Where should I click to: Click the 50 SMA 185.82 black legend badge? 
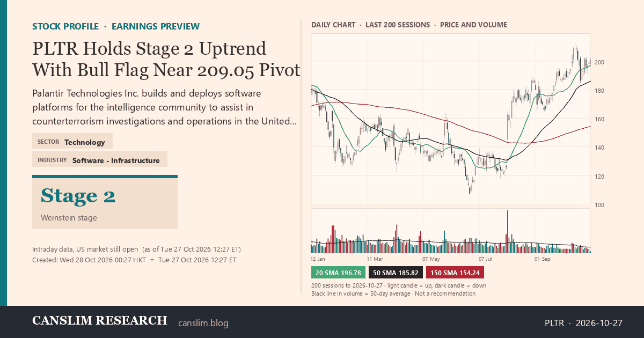pyautogui.click(x=396, y=273)
